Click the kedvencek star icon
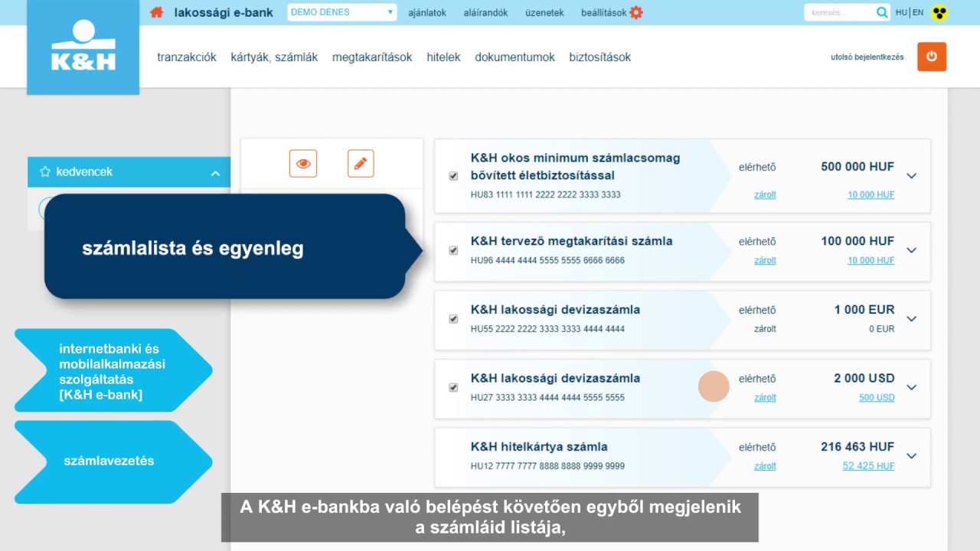The height and width of the screenshot is (551, 980). click(45, 172)
